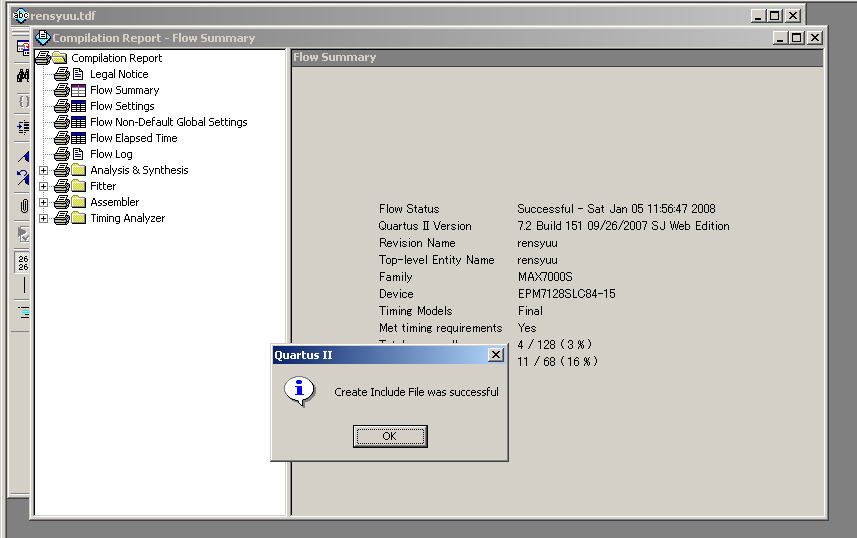
Task: Maximize the rensyuu.tdf window
Action: (x=774, y=16)
